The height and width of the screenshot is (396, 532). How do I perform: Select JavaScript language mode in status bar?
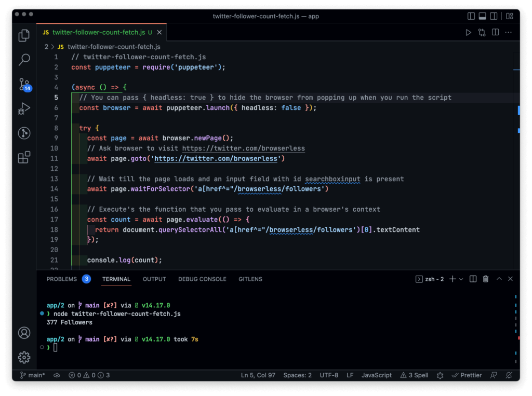pos(376,375)
